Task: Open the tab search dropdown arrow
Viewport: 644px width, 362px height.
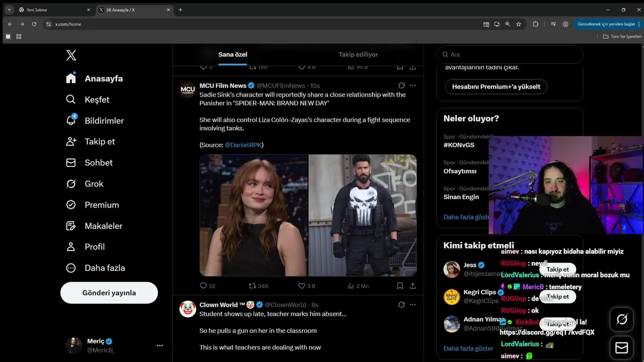Action: tap(9, 10)
